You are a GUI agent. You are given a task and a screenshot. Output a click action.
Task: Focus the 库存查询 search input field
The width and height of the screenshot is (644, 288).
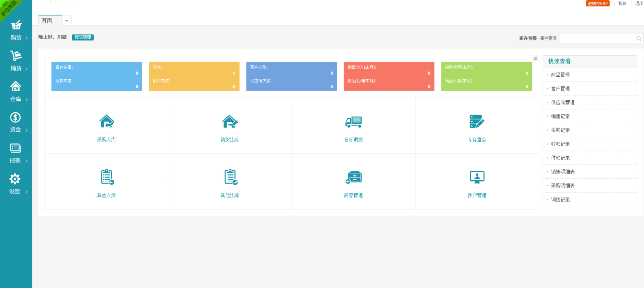598,38
